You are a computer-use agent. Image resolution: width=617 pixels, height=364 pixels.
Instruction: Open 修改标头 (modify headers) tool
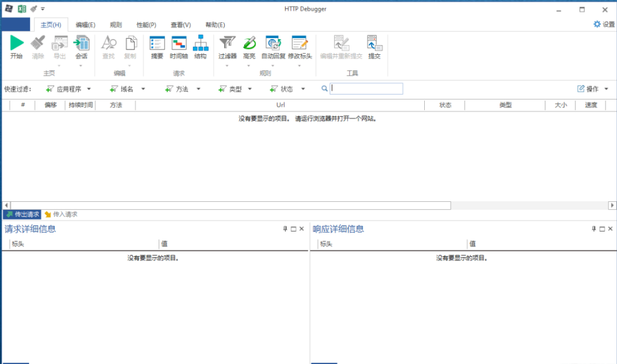(300, 48)
